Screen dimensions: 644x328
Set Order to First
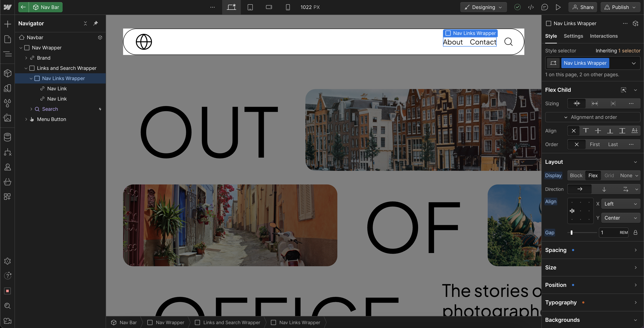(595, 144)
